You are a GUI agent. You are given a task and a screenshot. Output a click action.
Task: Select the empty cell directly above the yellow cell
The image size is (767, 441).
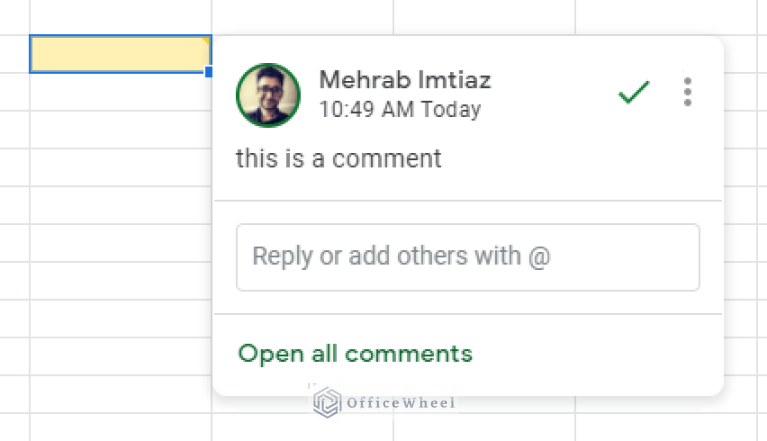tap(120, 17)
